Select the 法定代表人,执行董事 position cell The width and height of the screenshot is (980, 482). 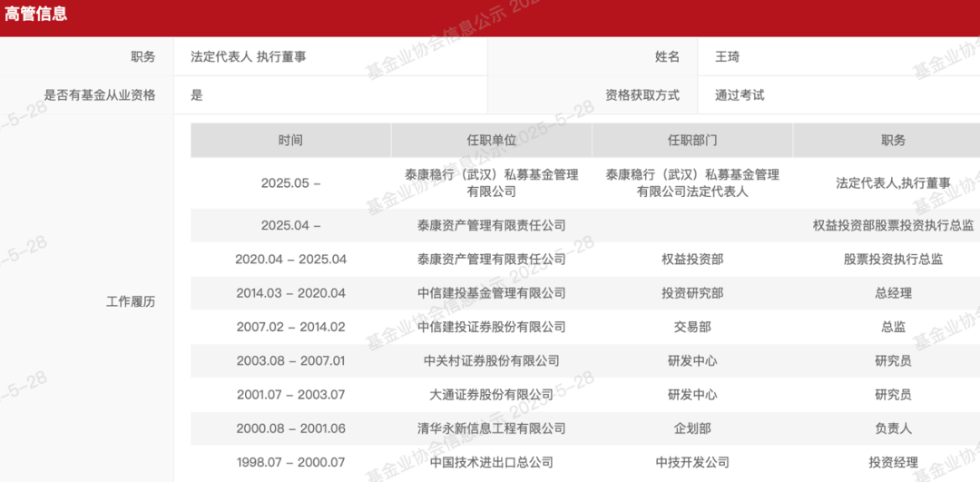[893, 183]
